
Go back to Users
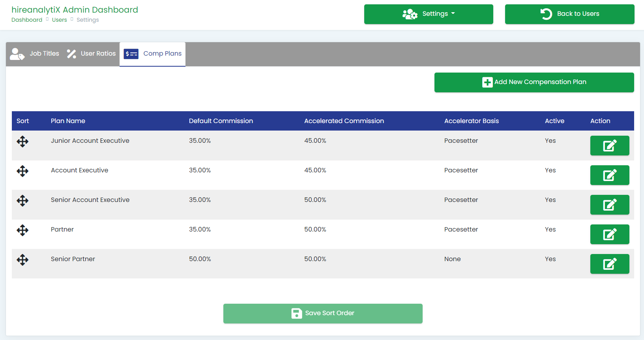pos(569,14)
